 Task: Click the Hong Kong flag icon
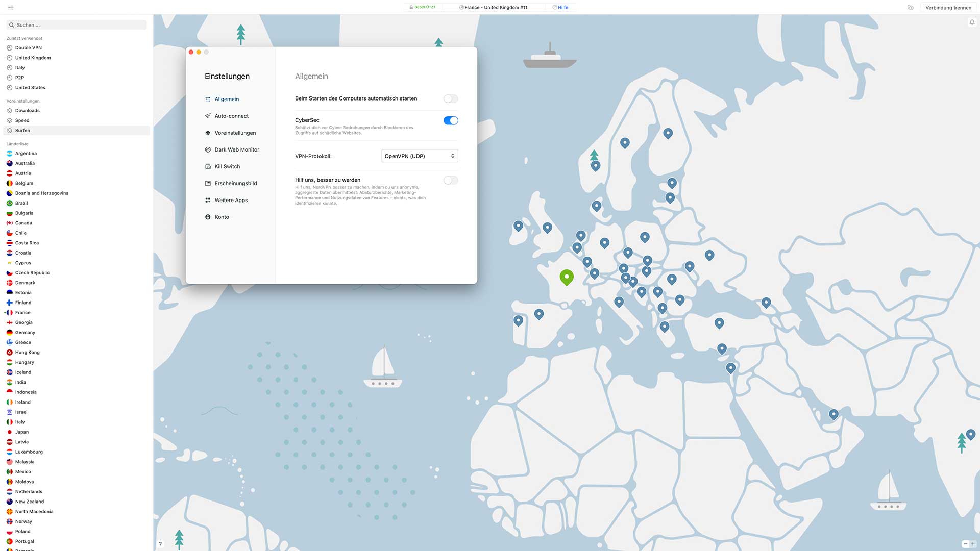pos(9,353)
